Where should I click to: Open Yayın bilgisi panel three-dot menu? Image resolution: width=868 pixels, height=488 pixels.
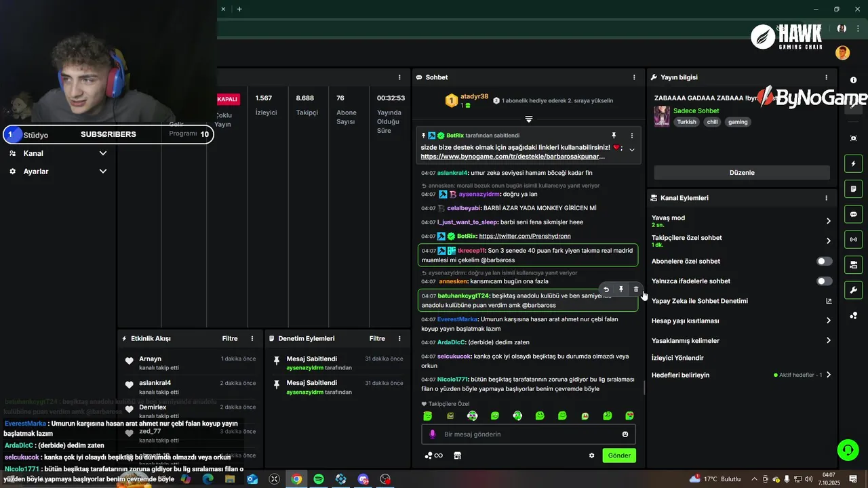coord(826,77)
